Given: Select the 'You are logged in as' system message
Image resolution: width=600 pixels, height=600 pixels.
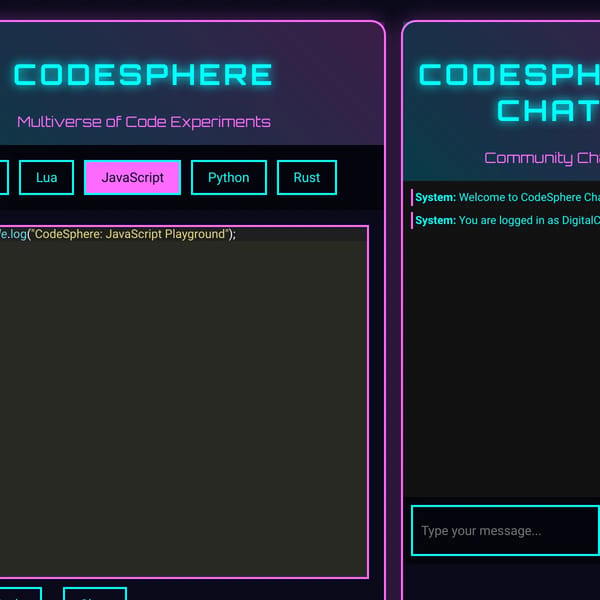Looking at the screenshot, I should pos(505,220).
